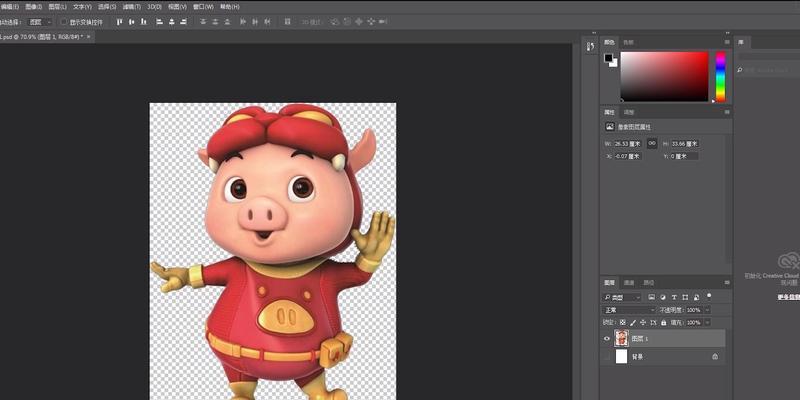Enable the show transform controls checkbox
Image resolution: width=800 pixels, height=400 pixels.
click(64, 22)
